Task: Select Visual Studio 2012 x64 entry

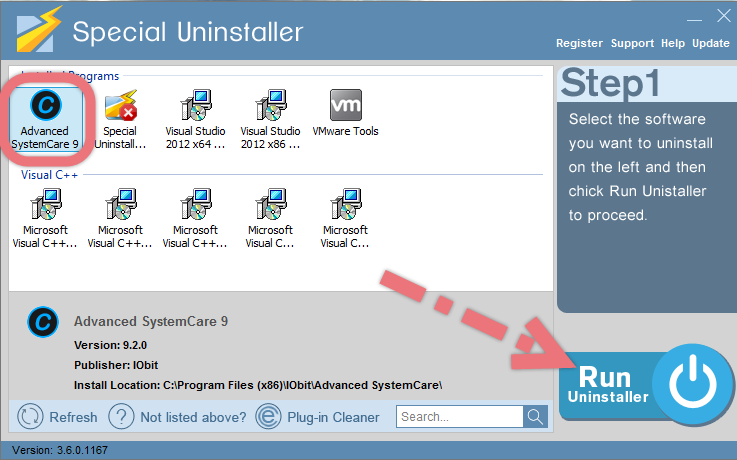Action: click(196, 119)
